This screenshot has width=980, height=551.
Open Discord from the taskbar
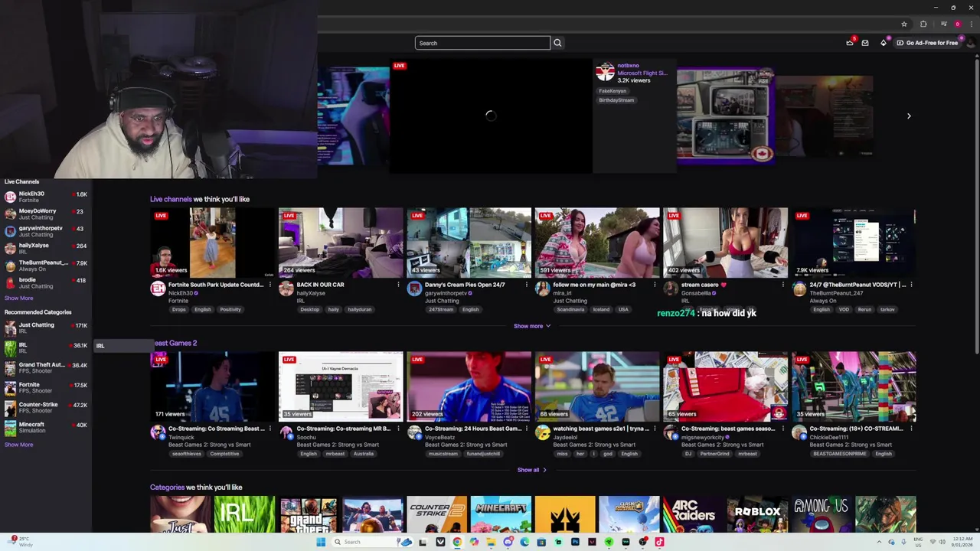pos(508,542)
